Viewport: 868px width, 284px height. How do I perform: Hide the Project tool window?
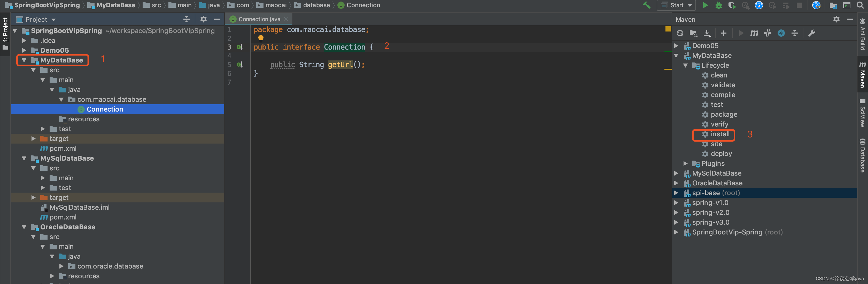(217, 19)
